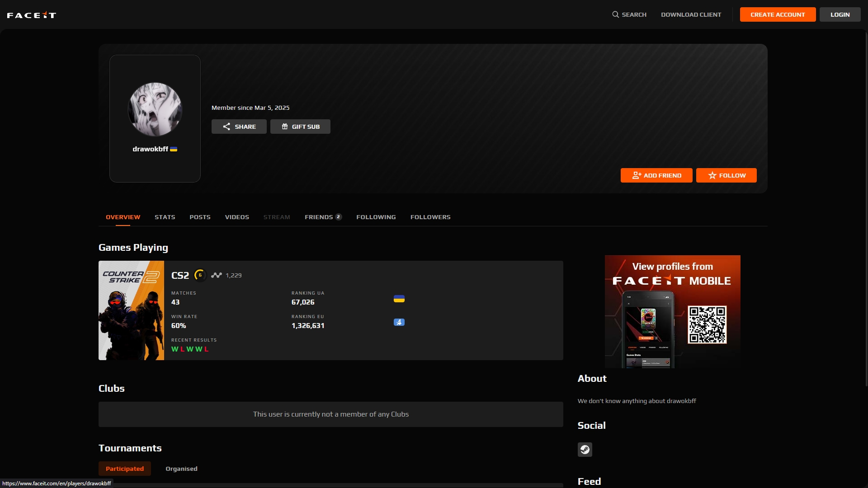Click the FACEIT Mobile QR code
Screen dimensions: 868x488
(x=707, y=325)
